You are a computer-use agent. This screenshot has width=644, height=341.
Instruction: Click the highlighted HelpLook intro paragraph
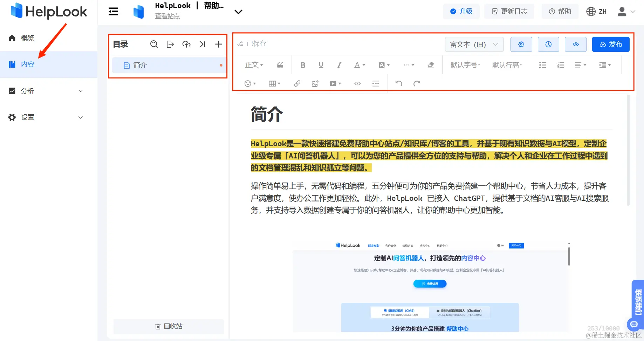pos(429,156)
